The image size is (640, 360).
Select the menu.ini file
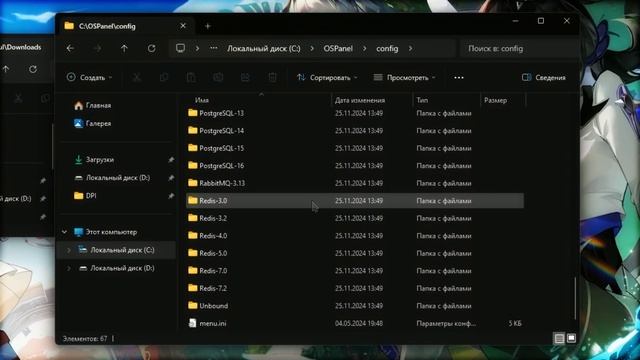click(x=355, y=323)
